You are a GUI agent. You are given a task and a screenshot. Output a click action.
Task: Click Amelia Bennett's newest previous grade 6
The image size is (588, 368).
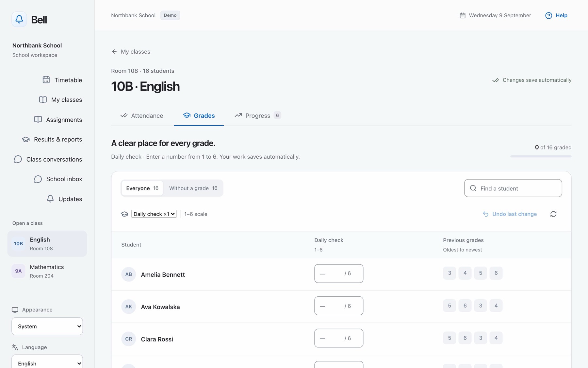coord(496,273)
